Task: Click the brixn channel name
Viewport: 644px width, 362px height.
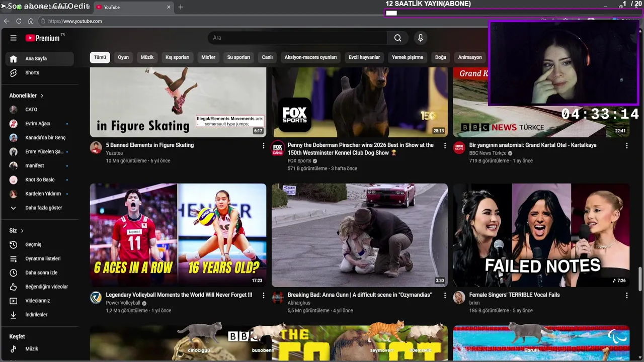Action: click(474, 303)
